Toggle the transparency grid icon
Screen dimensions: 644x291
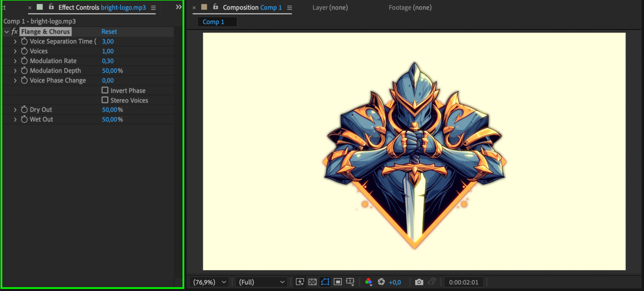click(x=312, y=282)
